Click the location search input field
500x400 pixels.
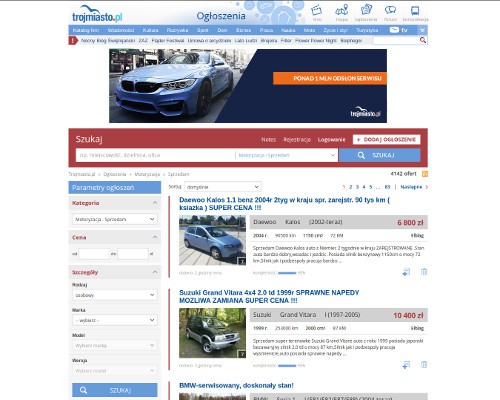155,155
